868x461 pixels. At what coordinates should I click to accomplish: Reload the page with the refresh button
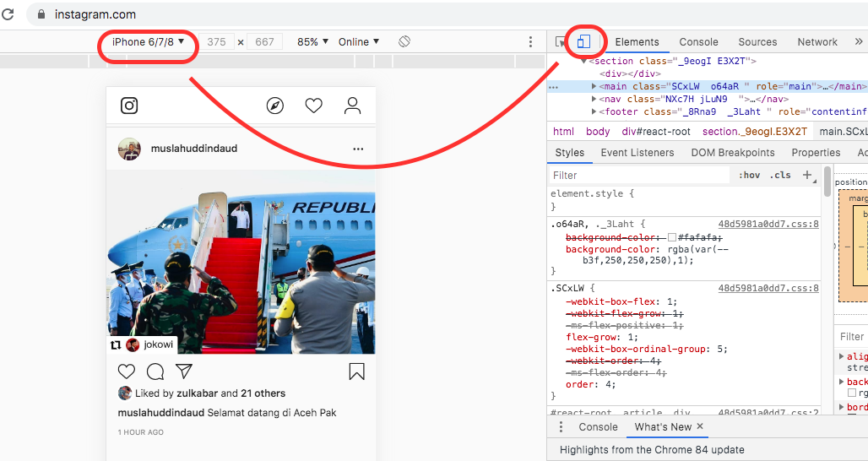point(13,14)
